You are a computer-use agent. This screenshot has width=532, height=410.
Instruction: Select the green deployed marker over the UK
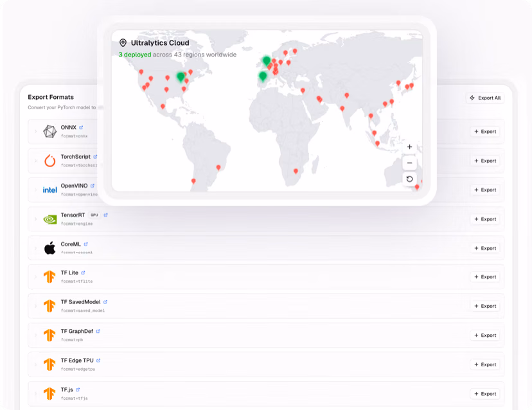pyautogui.click(x=267, y=61)
